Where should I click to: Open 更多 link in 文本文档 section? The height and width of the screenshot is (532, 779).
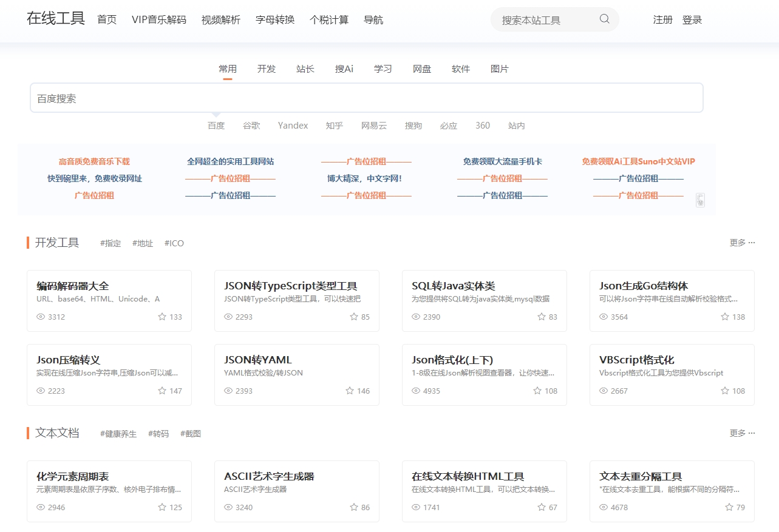click(x=742, y=433)
